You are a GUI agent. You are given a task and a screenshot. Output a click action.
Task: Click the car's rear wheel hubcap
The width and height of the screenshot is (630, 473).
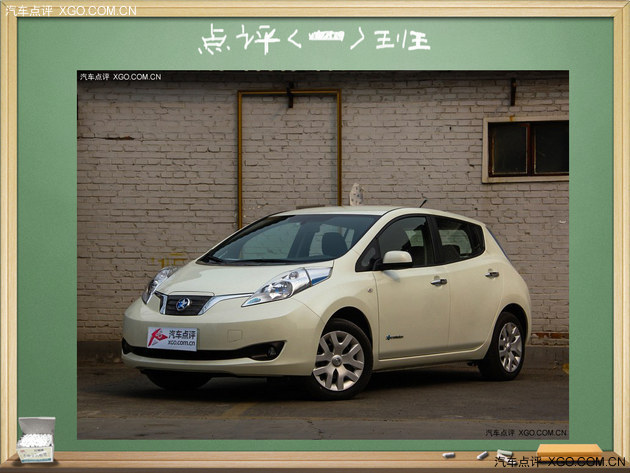(x=510, y=347)
